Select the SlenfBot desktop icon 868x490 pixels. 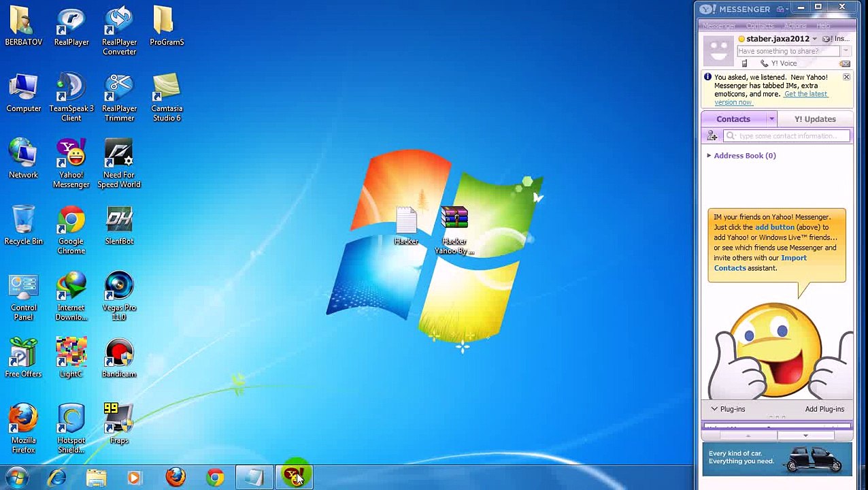point(119,226)
